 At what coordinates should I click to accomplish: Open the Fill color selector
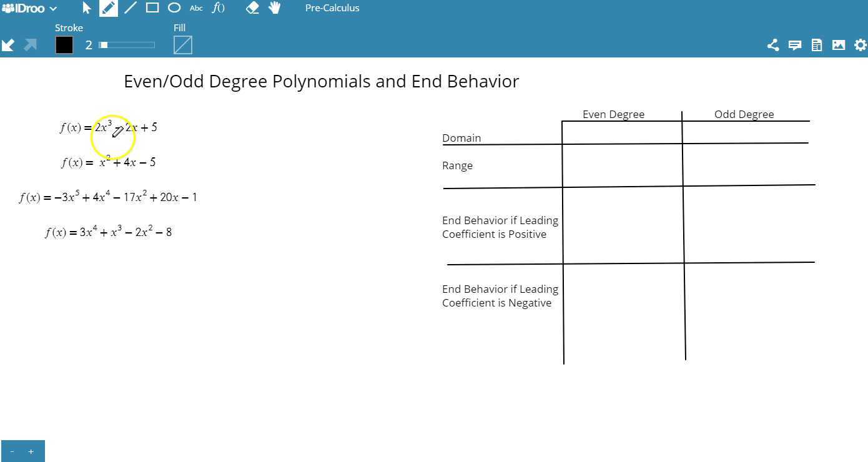182,44
